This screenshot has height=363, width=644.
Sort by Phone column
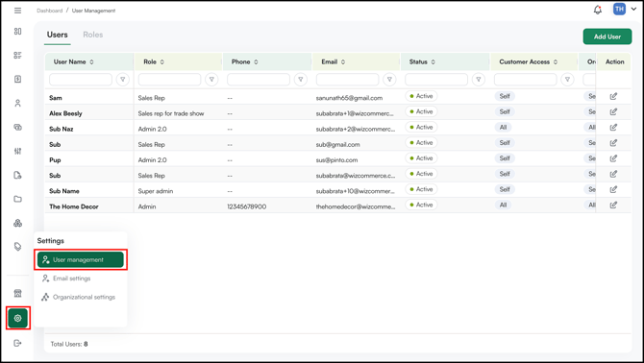coord(256,61)
